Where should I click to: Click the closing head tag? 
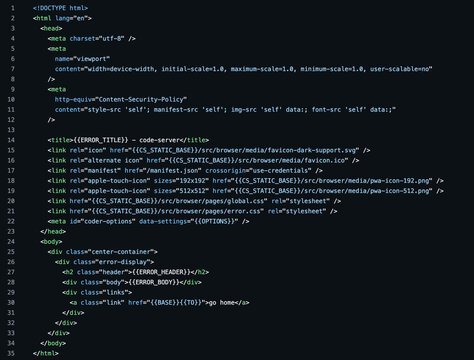coord(53,231)
